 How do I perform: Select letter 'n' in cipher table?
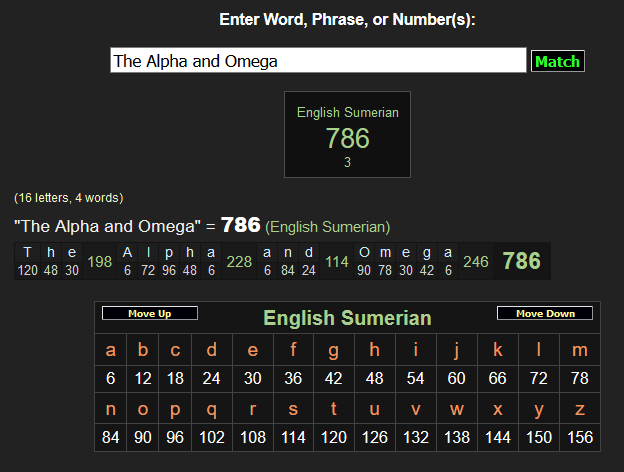point(110,409)
